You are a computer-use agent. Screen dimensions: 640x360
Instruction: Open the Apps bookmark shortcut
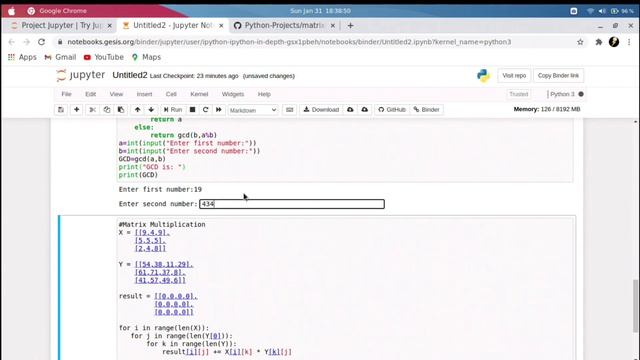[22, 57]
